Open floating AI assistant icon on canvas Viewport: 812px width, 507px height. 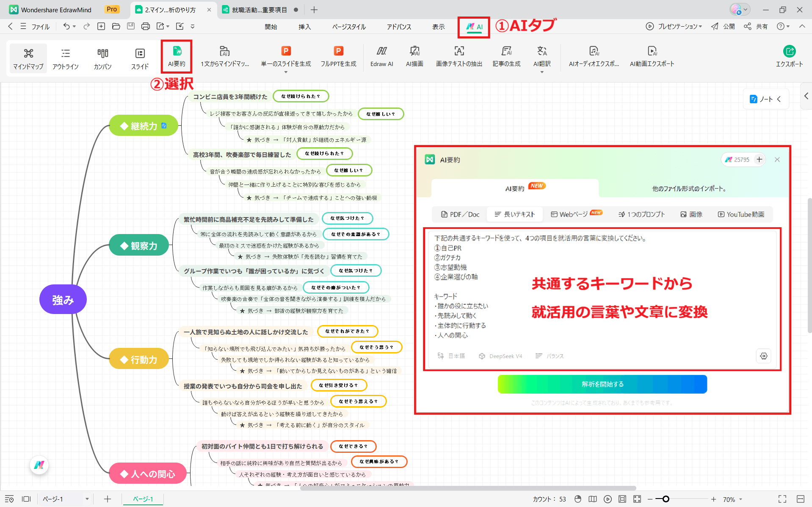click(39, 465)
